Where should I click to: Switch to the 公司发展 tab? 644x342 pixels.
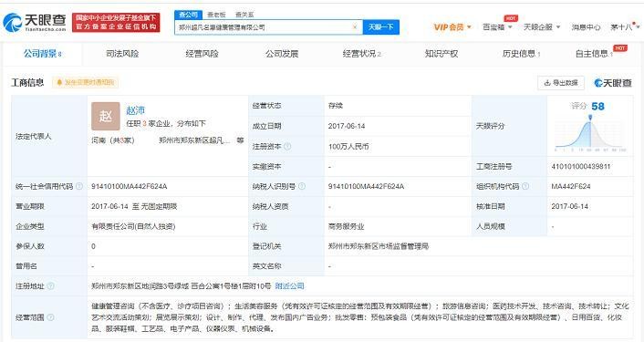point(282,54)
